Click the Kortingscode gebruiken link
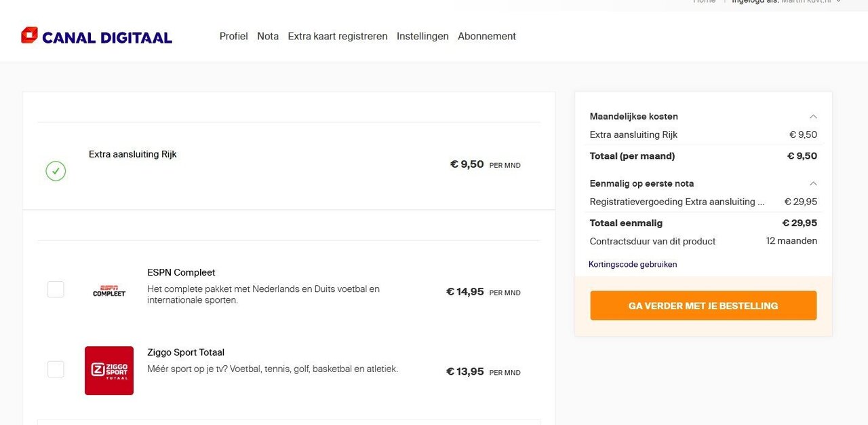868x425 pixels. coord(633,264)
